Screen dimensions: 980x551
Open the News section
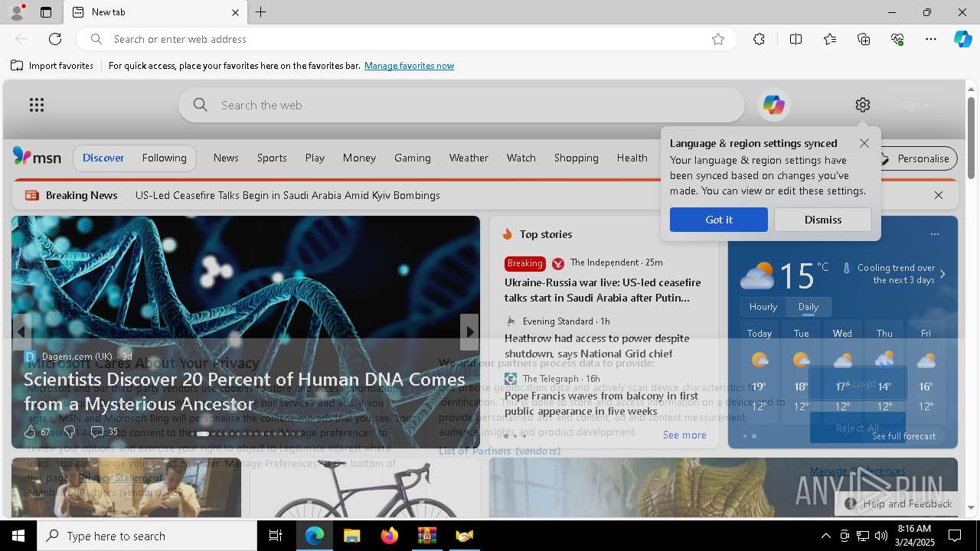[226, 158]
